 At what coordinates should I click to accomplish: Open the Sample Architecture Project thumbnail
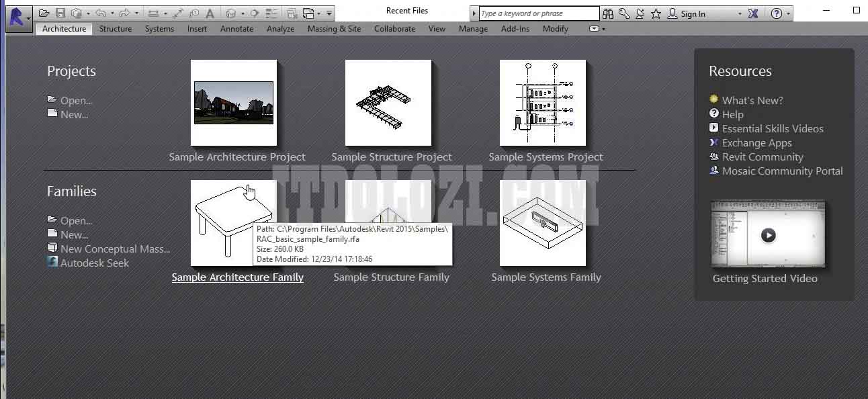pos(233,102)
